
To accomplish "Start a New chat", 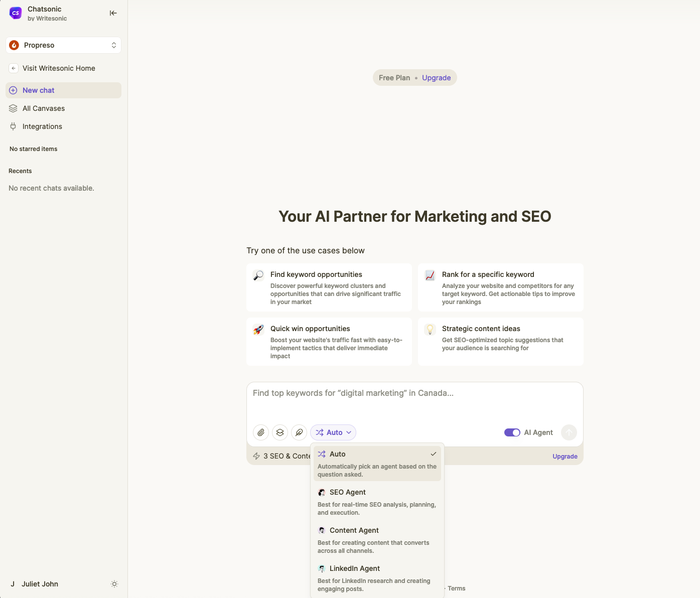I will [x=64, y=90].
